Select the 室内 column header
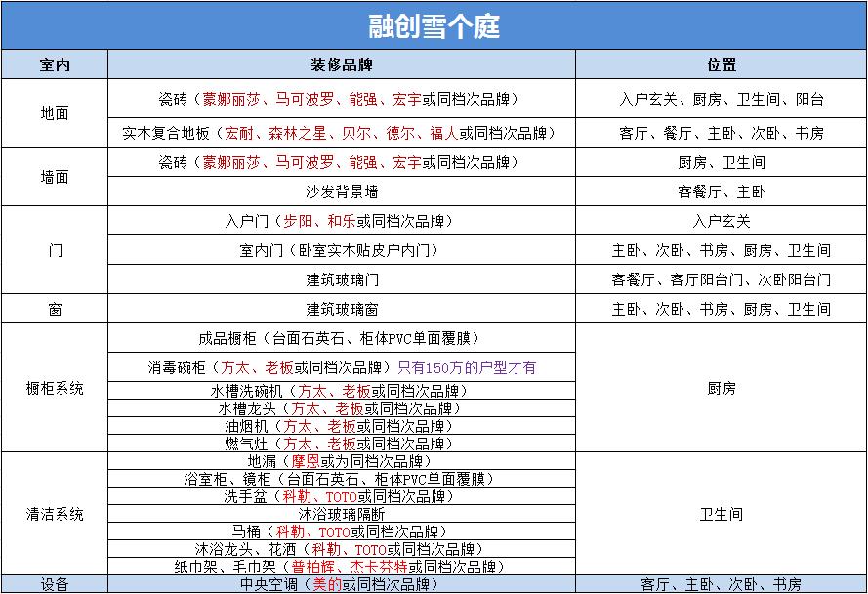The image size is (868, 594). click(53, 64)
